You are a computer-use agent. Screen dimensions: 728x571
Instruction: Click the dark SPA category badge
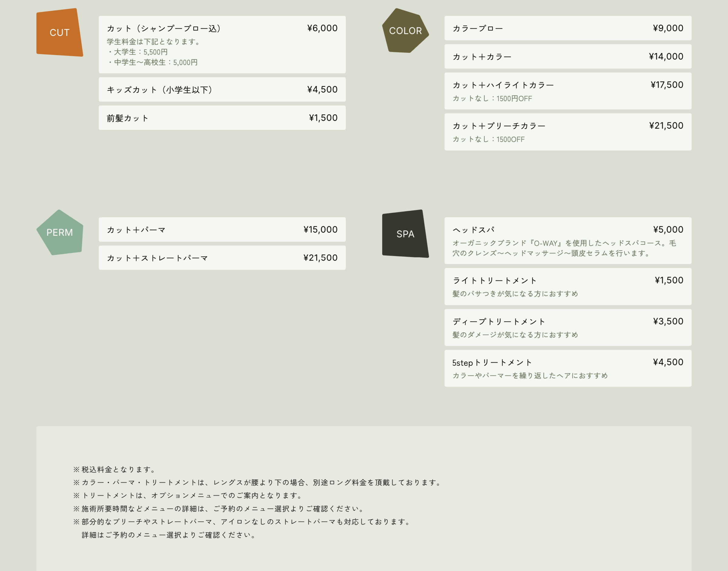pos(405,234)
